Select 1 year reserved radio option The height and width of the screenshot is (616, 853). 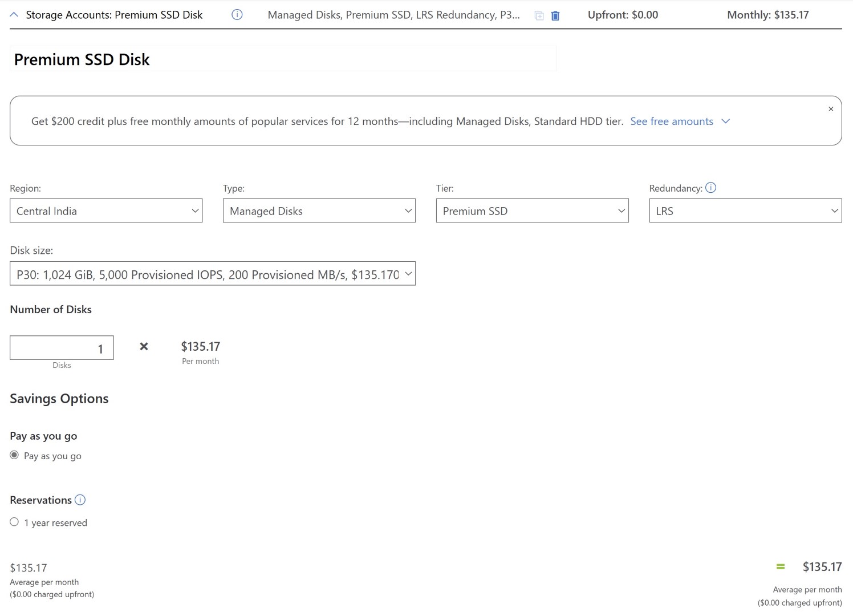pyautogui.click(x=14, y=522)
